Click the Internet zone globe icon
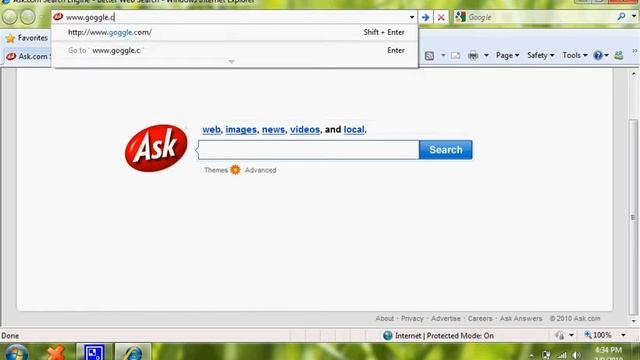The width and height of the screenshot is (640, 360). (388, 336)
